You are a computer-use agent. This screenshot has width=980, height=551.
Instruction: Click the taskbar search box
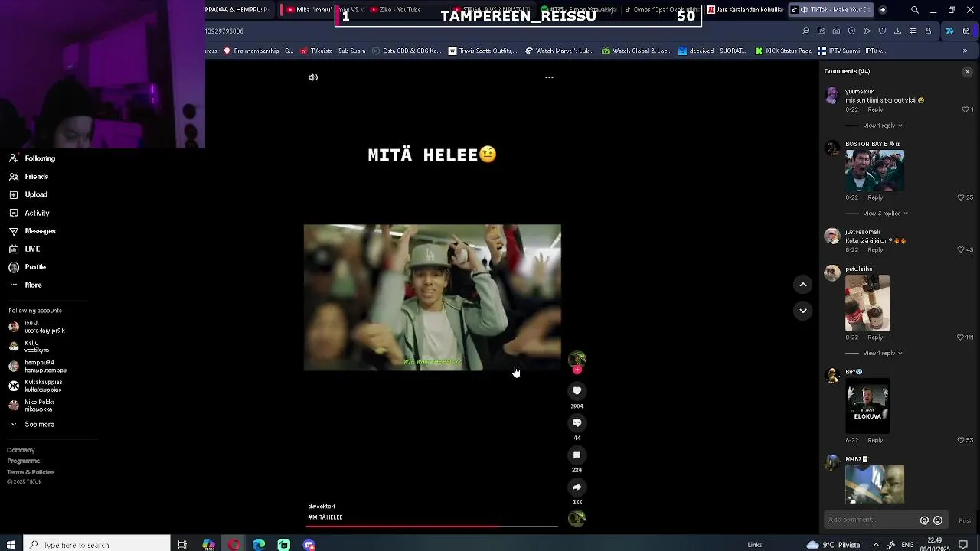click(97, 545)
